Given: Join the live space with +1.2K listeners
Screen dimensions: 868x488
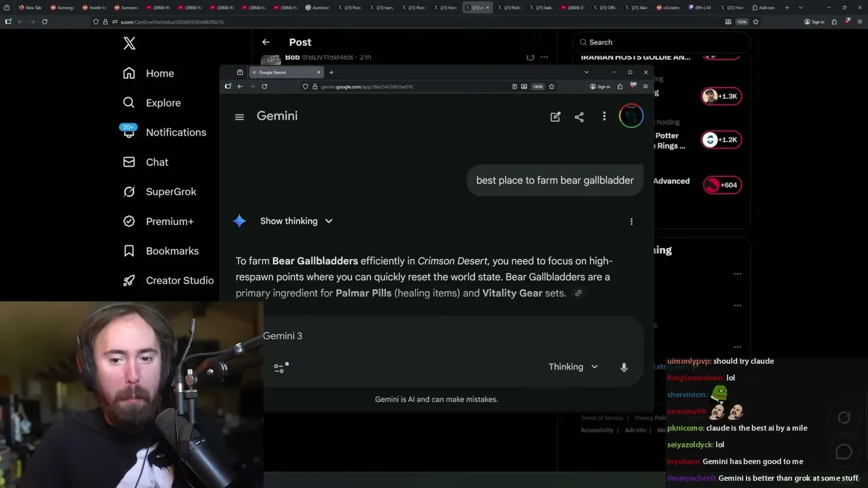Looking at the screenshot, I should 722,140.
